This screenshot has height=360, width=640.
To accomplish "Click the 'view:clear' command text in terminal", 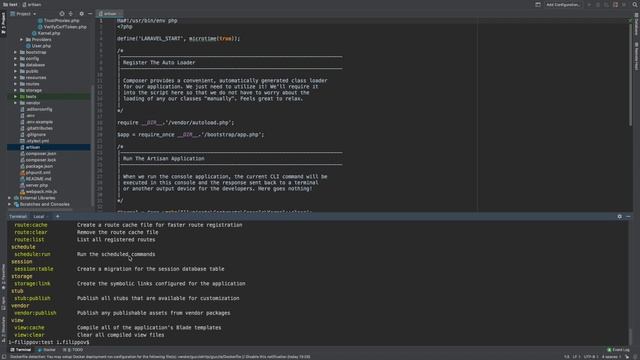I will coord(29,335).
